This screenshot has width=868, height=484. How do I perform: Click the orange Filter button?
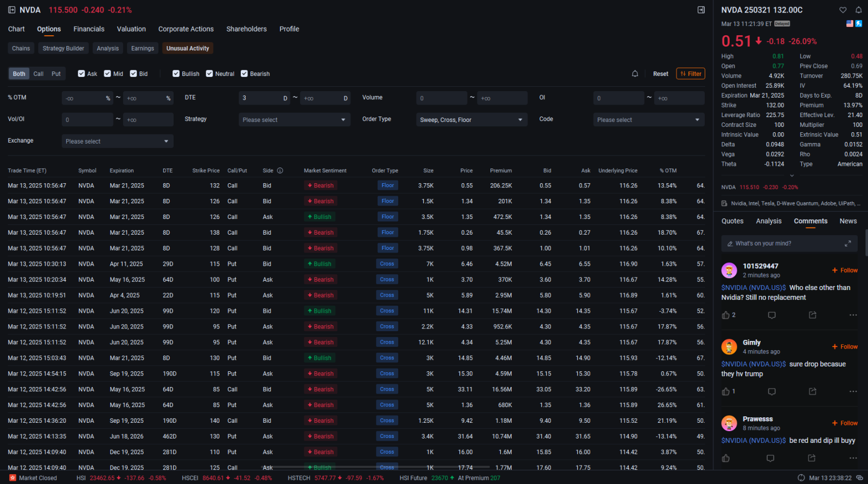pyautogui.click(x=691, y=74)
